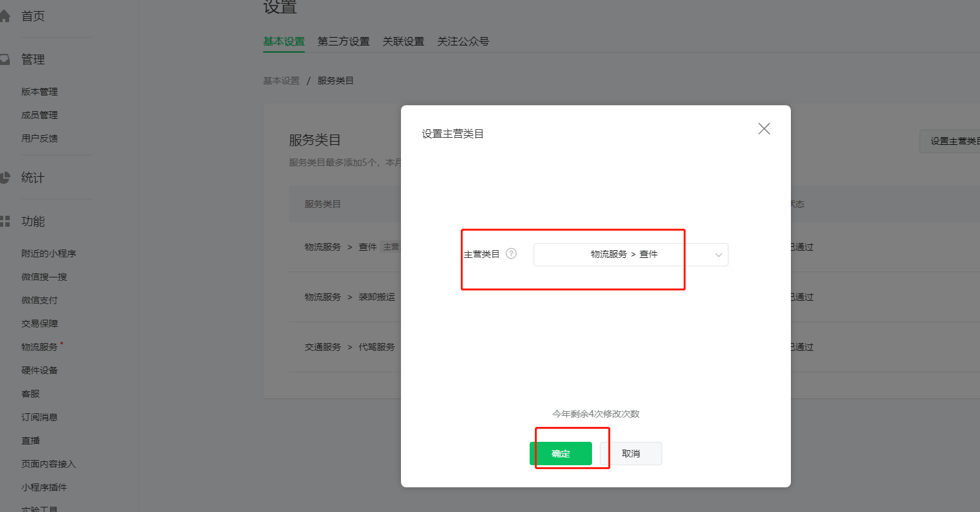Screen dimensions: 980x512
Task: Click the help icon beside 主营类目
Action: click(511, 254)
